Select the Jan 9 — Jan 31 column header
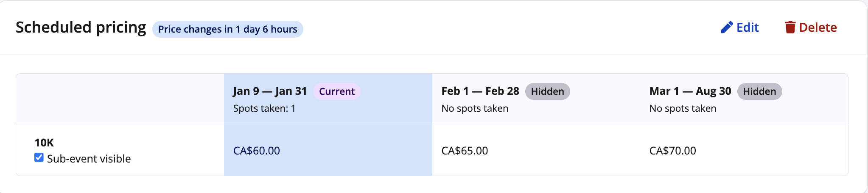The image size is (868, 193). tap(270, 91)
